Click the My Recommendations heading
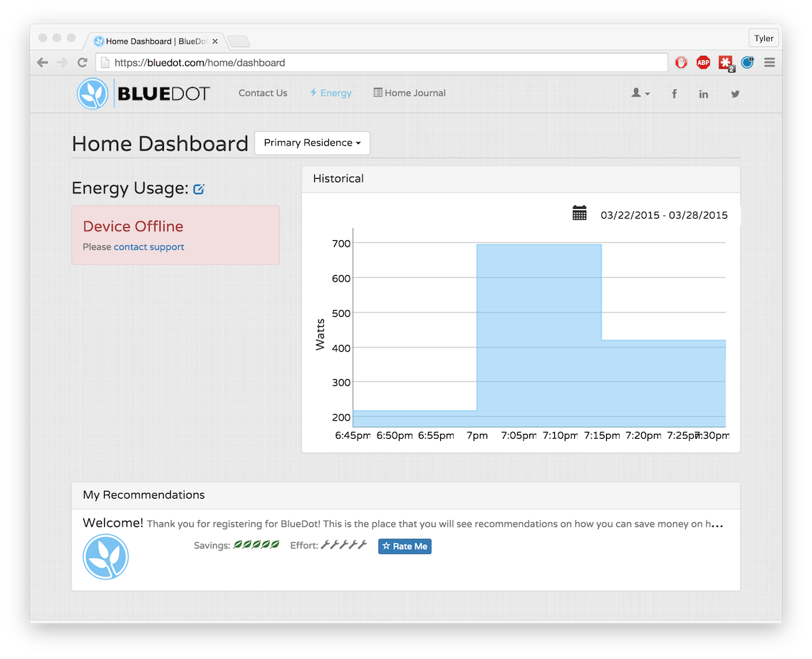Viewport: 812px width, 659px height. click(x=143, y=495)
